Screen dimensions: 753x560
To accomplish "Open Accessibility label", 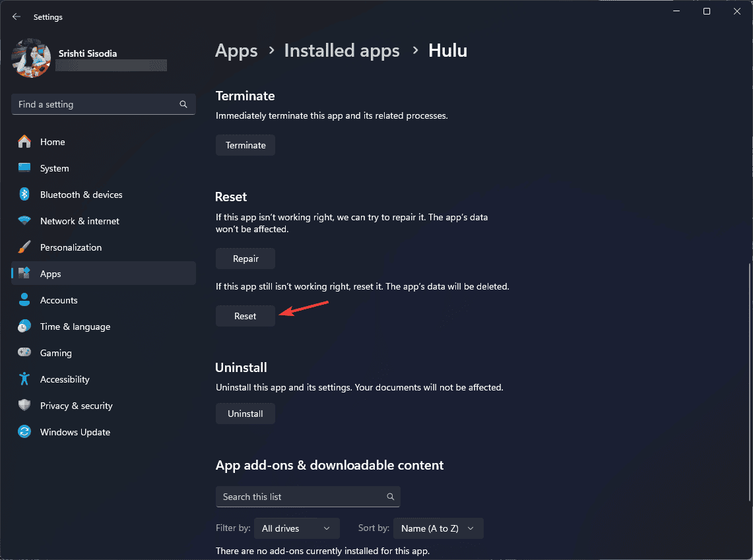I will click(x=65, y=379).
